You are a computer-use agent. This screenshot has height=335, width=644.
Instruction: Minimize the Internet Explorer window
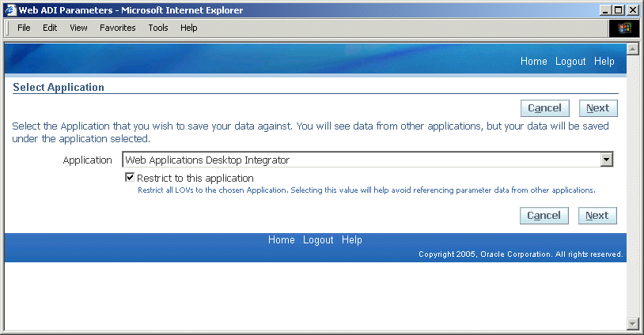point(604,10)
